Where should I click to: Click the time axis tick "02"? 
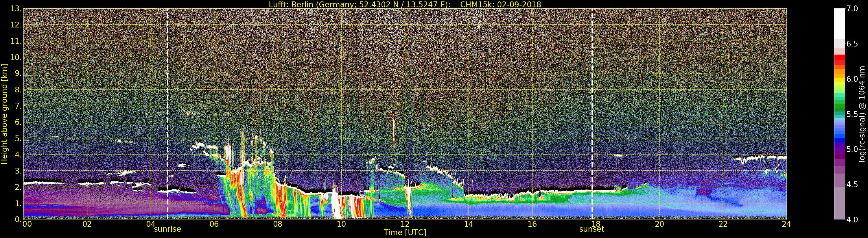point(87,224)
